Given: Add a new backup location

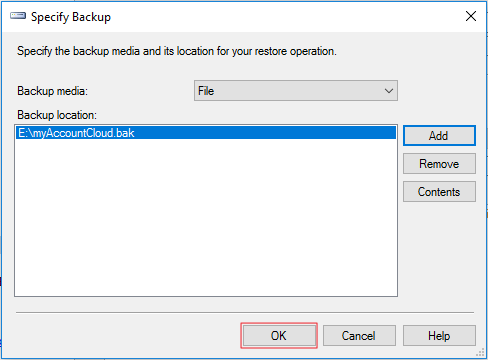Looking at the screenshot, I should pos(439,136).
